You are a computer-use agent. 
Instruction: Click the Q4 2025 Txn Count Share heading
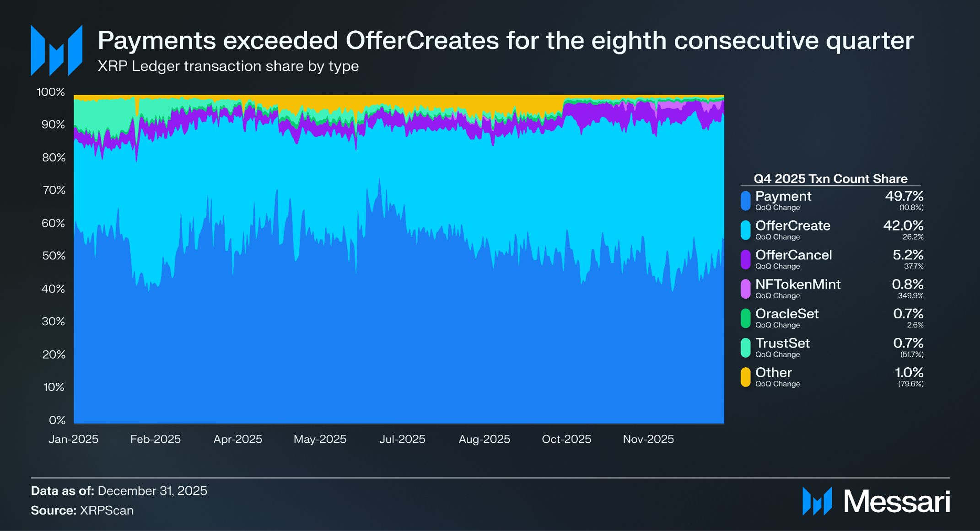(830, 178)
